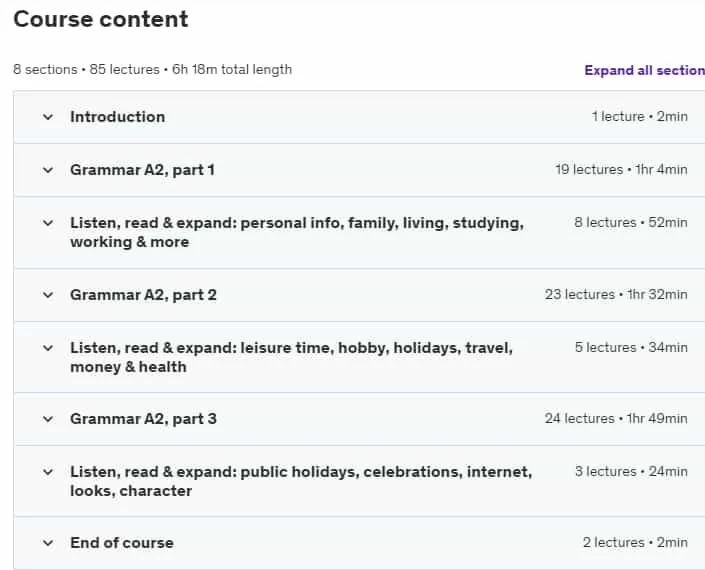Screen dimensions: 705x570
Task: Expand chevron beside Grammar A2, part 3
Action: 48,419
